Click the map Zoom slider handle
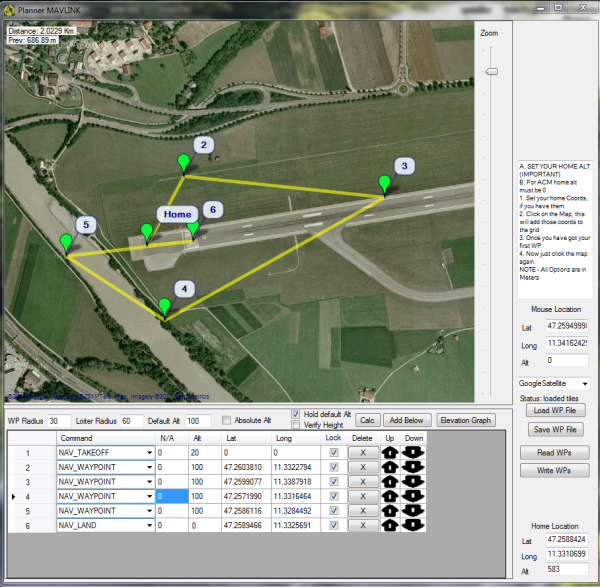 492,72
